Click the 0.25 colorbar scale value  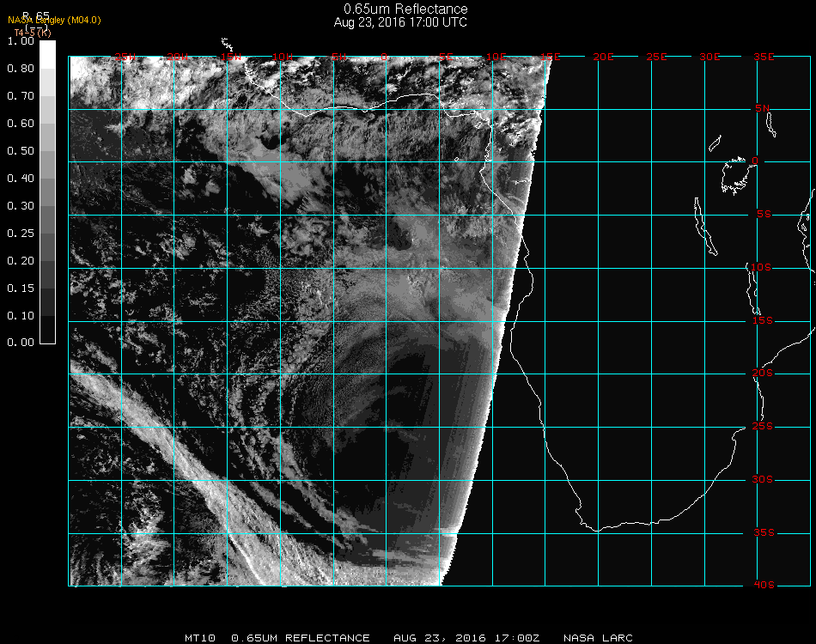[21, 234]
